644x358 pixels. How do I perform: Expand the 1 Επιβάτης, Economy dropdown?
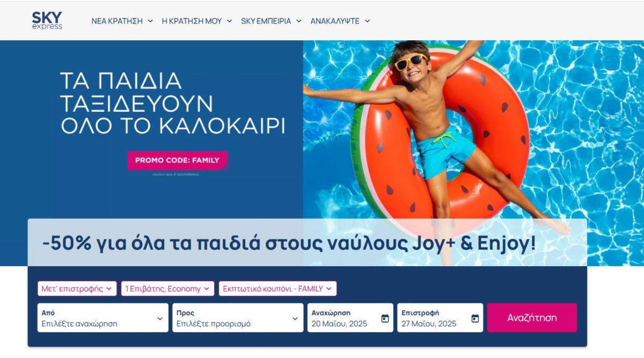tap(167, 289)
